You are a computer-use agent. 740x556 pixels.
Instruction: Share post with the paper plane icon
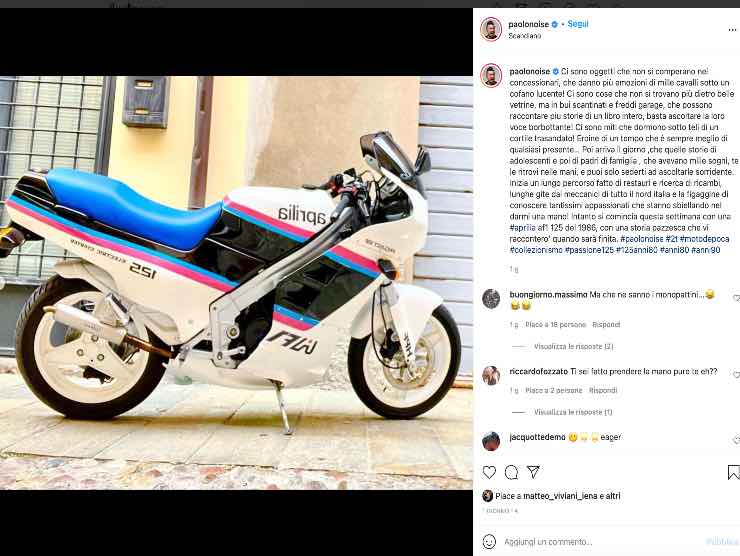click(x=533, y=472)
